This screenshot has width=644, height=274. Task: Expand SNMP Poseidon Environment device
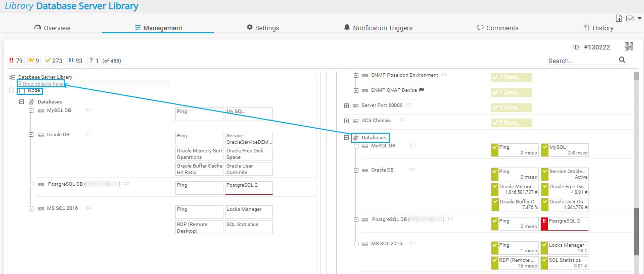[x=356, y=76]
